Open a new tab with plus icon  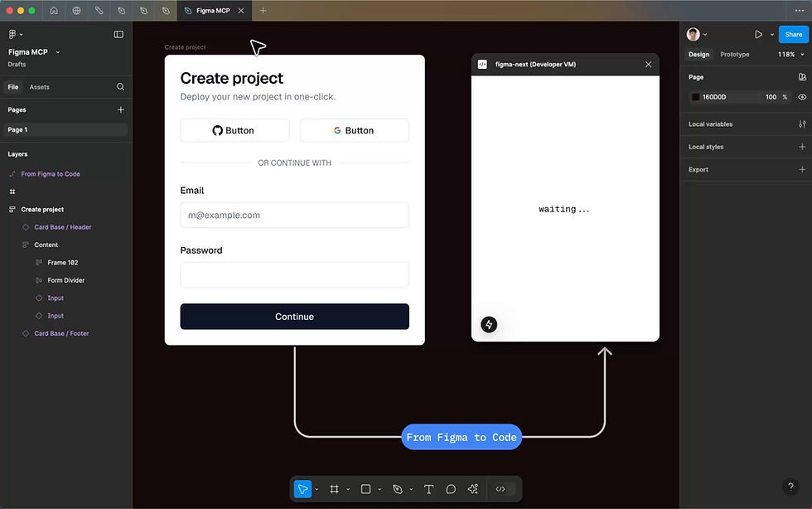coord(263,11)
